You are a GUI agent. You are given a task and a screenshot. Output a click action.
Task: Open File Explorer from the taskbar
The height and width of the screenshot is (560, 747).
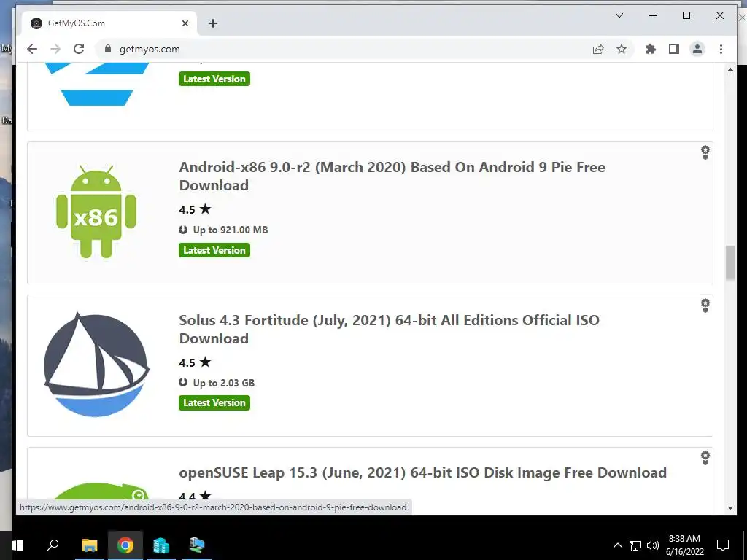pos(89,545)
